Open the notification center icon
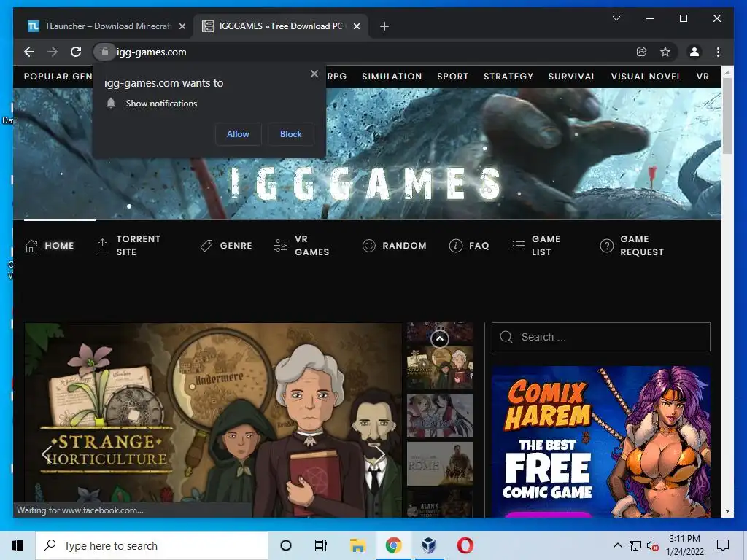 (723, 545)
